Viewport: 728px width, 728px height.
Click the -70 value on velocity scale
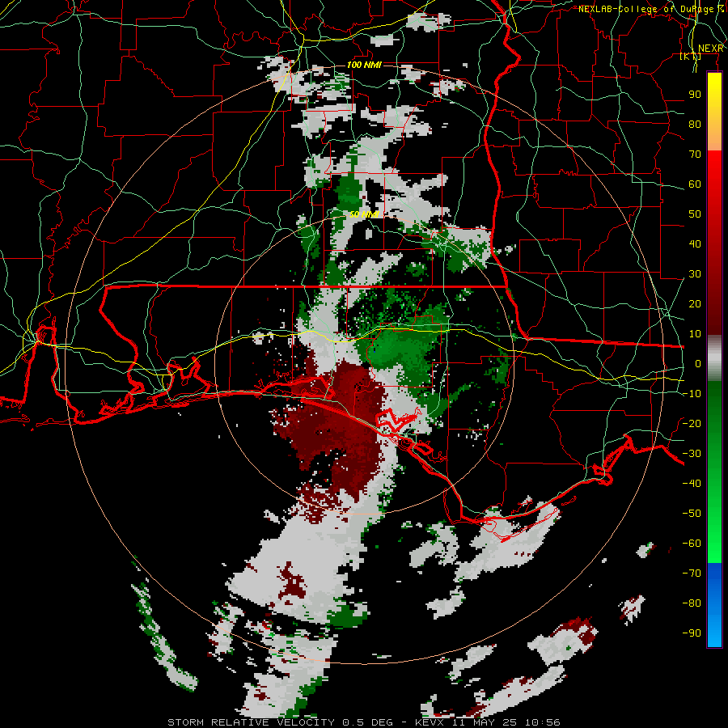pos(692,574)
